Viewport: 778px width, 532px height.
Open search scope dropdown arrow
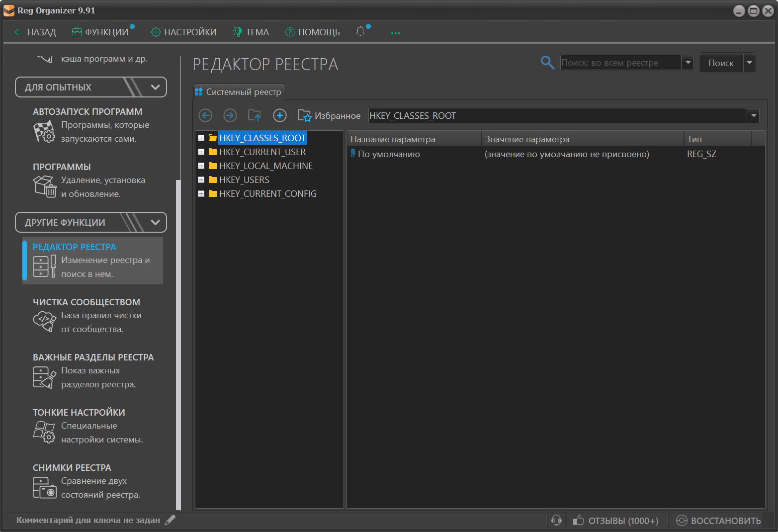[x=688, y=63]
